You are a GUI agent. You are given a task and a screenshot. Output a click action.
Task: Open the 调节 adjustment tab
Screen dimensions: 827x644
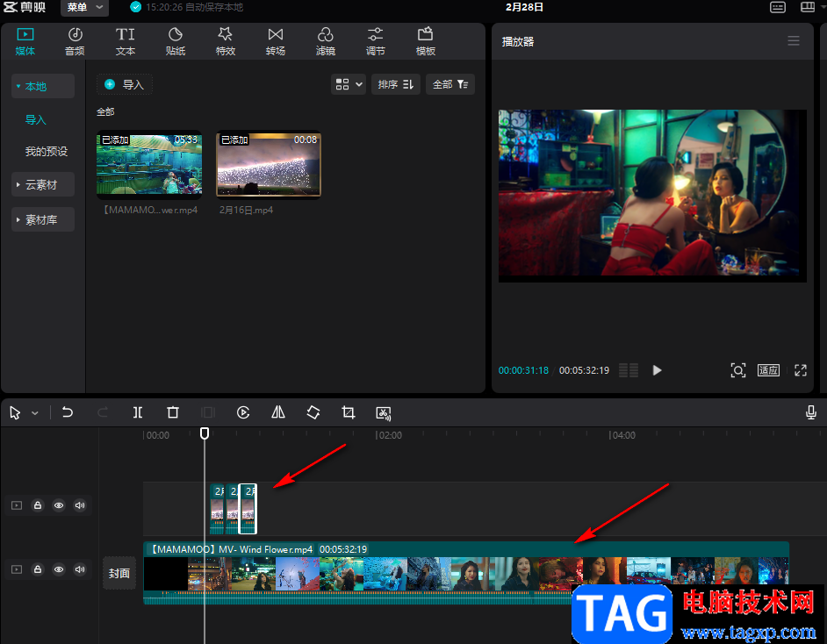coord(376,41)
